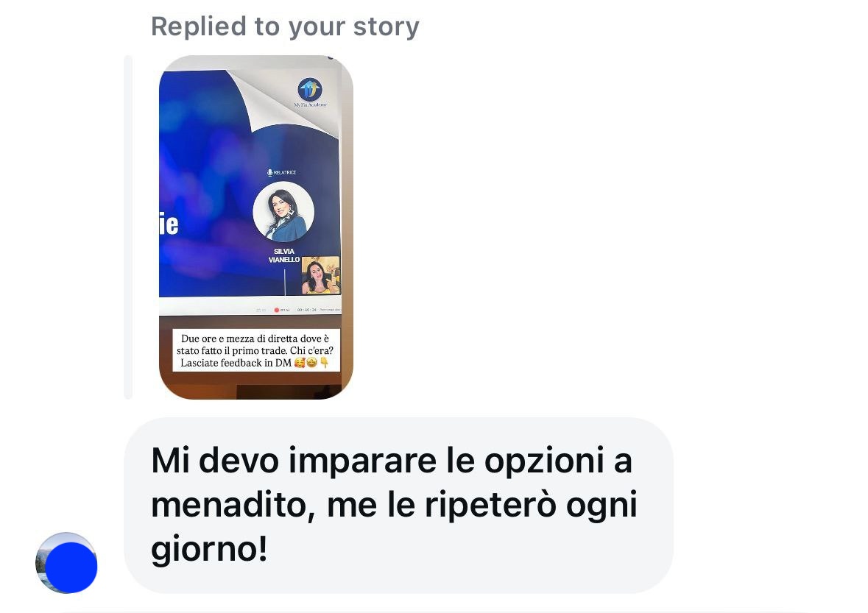This screenshot has height=613, width=868.
Task: Click the 'Due ore e mezza' caption box
Action: pyautogui.click(x=255, y=350)
